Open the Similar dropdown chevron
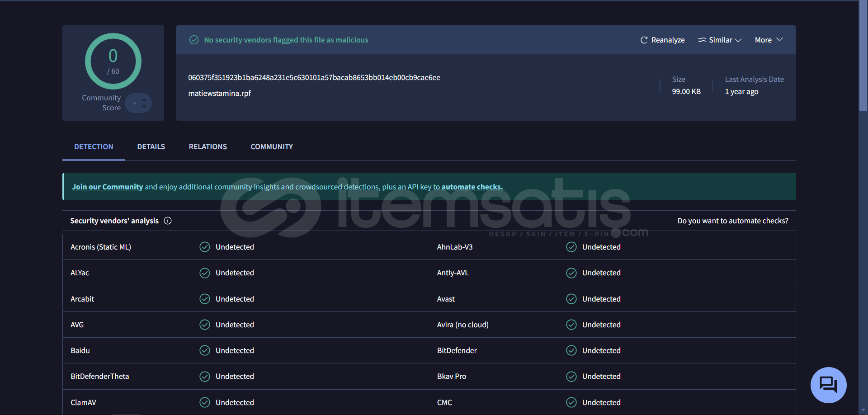The height and width of the screenshot is (415, 868). (738, 40)
